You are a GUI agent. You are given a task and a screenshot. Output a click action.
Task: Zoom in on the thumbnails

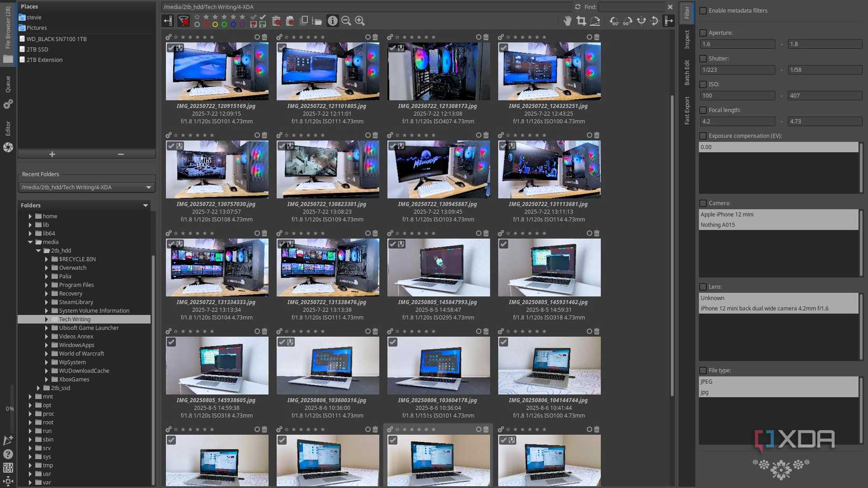pyautogui.click(x=360, y=21)
